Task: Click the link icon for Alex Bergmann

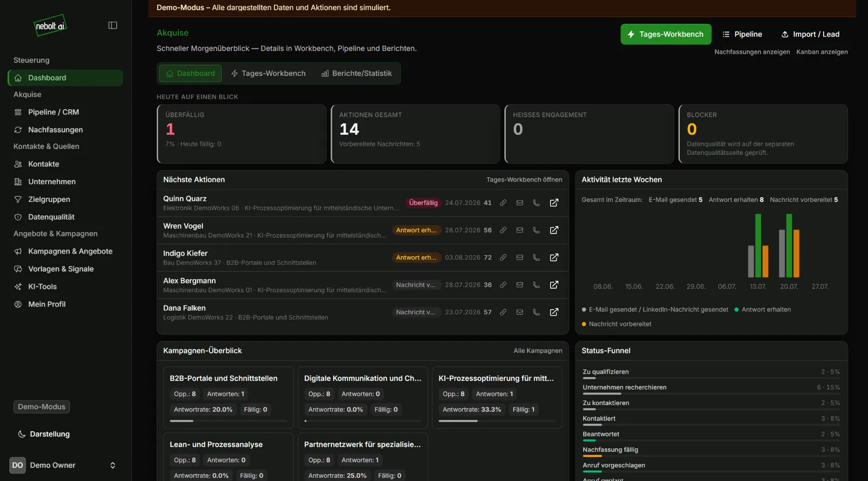Action: [503, 285]
